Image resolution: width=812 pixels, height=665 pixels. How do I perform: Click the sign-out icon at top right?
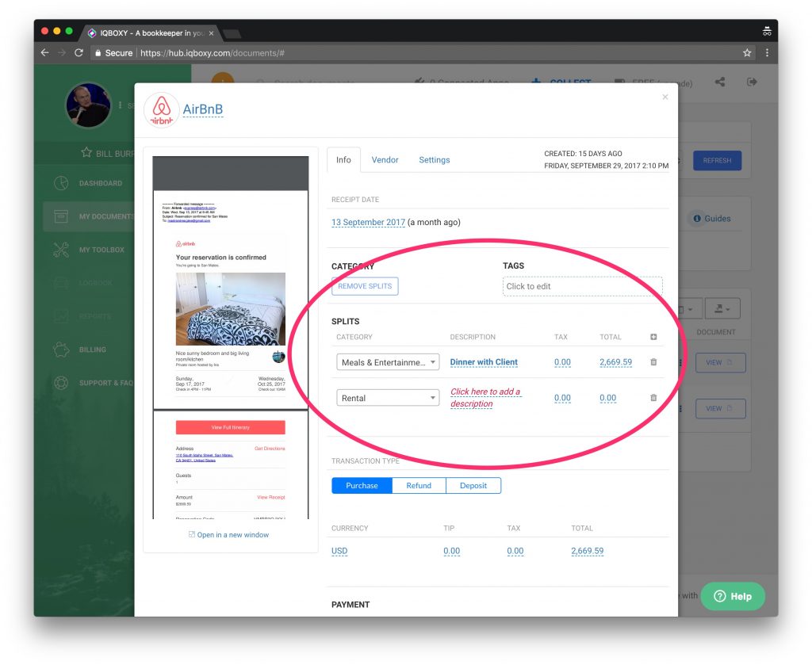(x=752, y=82)
